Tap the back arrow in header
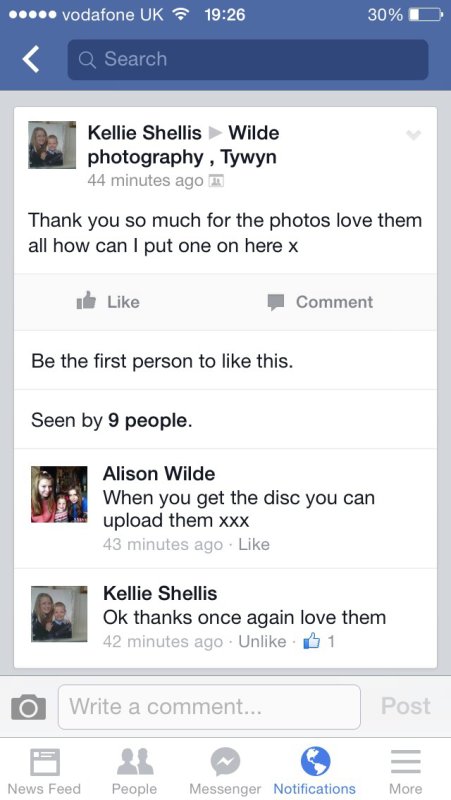This screenshot has width=451, height=800. pos(31,59)
